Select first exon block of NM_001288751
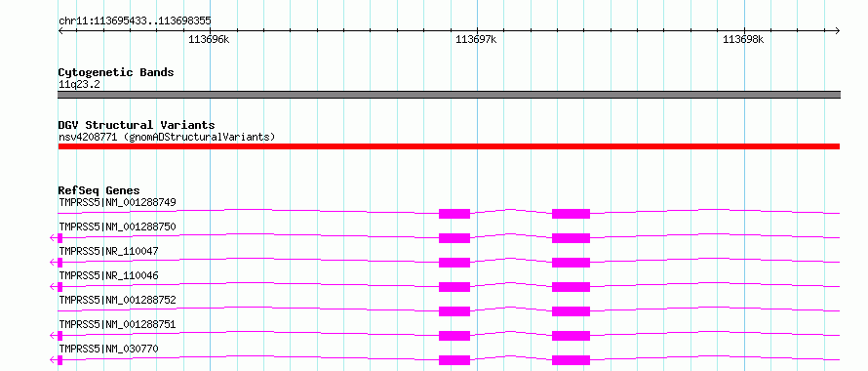The width and height of the screenshot is (868, 371). (454, 336)
